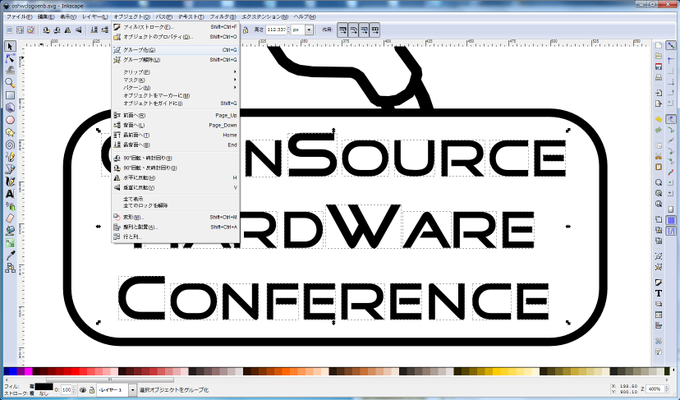The image size is (680, 400).
Task: Toggle enable snapping button at top of snap bar
Action: point(671,45)
